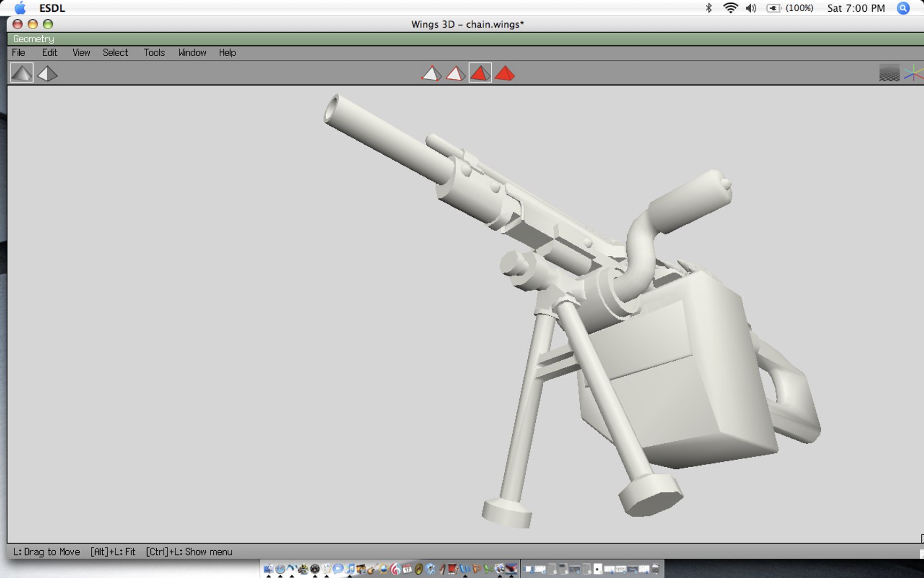Image resolution: width=924 pixels, height=578 pixels.
Task: Open the Edit menu
Action: tap(50, 52)
